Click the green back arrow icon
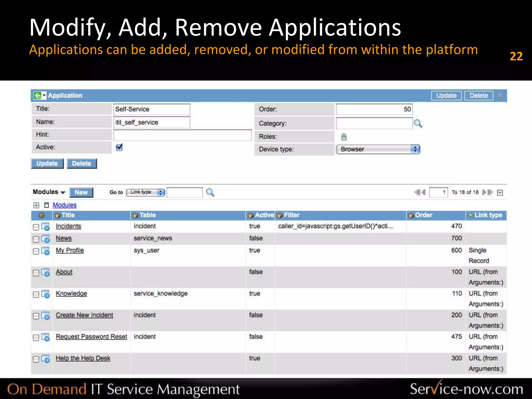Image resolution: width=532 pixels, height=399 pixels. coord(38,95)
